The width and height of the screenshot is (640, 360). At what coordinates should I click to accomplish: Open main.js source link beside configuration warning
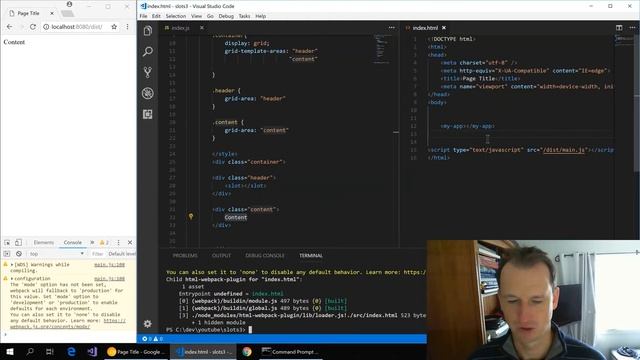click(109, 279)
